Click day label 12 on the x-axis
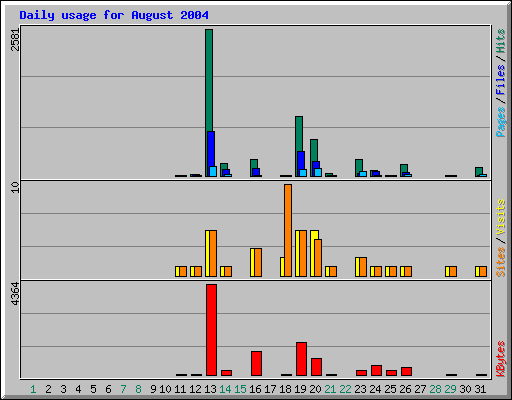 (x=195, y=389)
